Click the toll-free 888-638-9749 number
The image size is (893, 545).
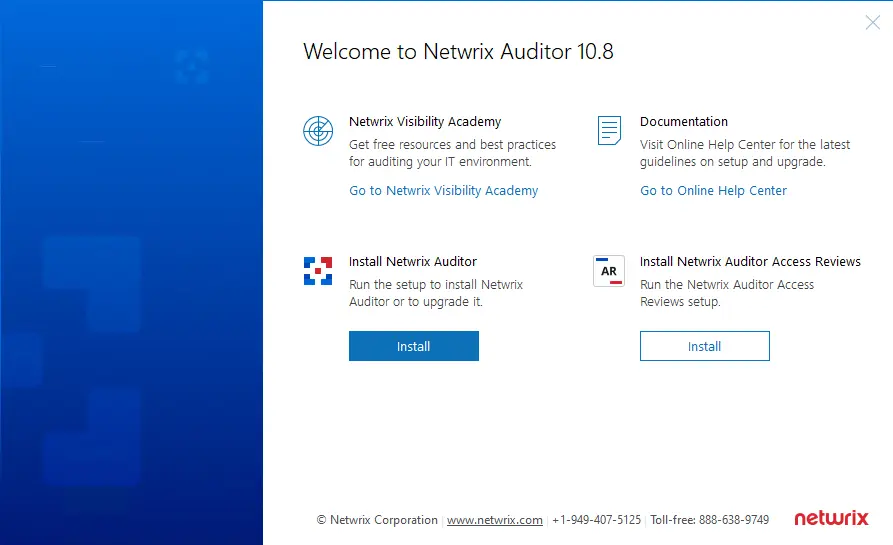click(x=709, y=520)
